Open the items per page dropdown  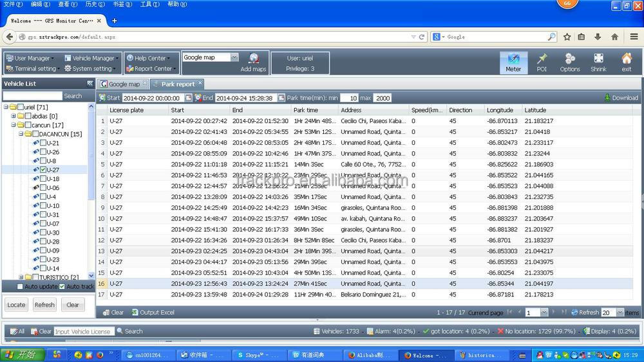pyautogui.click(x=620, y=312)
